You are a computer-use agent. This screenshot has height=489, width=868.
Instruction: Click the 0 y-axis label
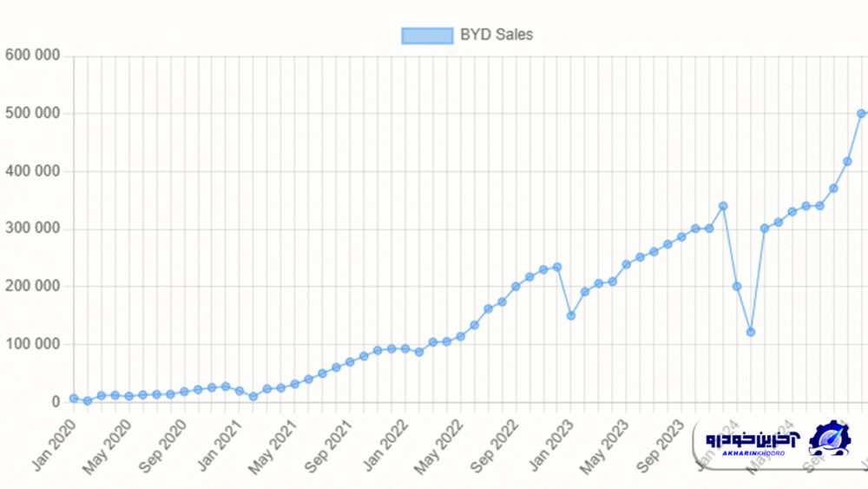point(56,401)
